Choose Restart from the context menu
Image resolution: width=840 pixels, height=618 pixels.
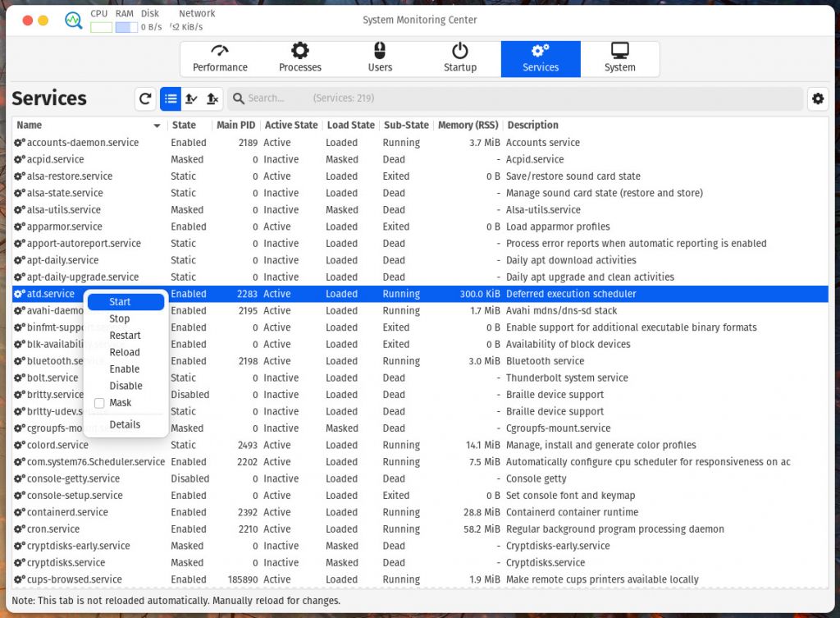[x=125, y=335]
